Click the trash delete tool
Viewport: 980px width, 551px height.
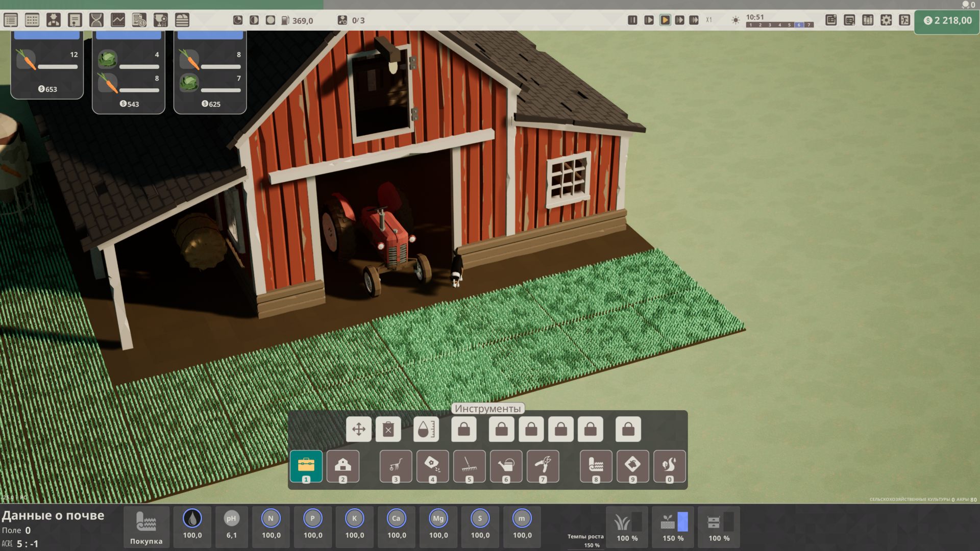tap(388, 429)
